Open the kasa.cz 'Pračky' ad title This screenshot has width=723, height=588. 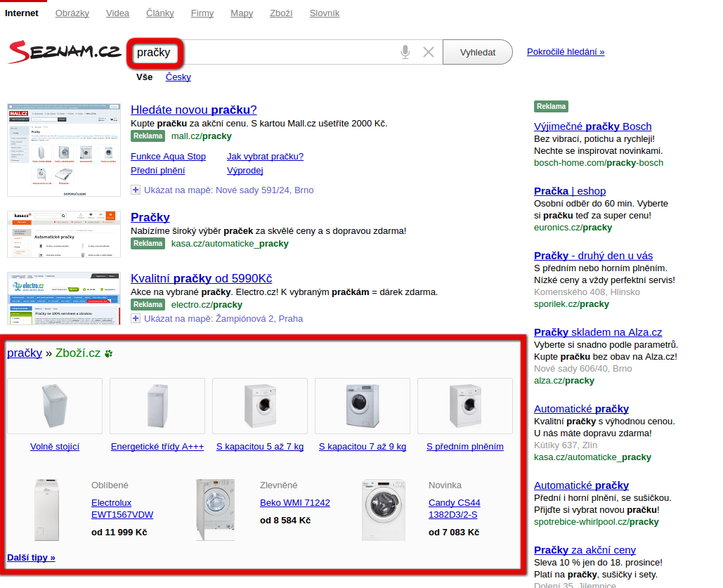pyautogui.click(x=150, y=217)
